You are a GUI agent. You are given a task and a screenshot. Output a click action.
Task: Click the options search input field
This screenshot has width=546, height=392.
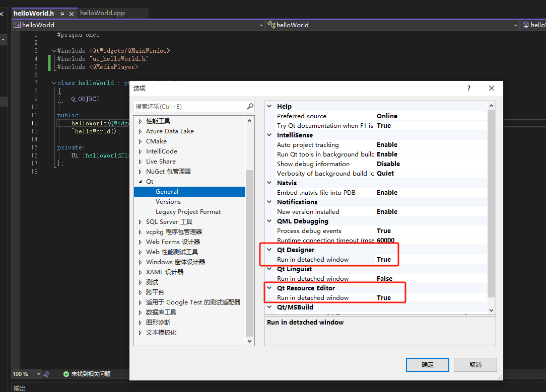[x=189, y=106]
